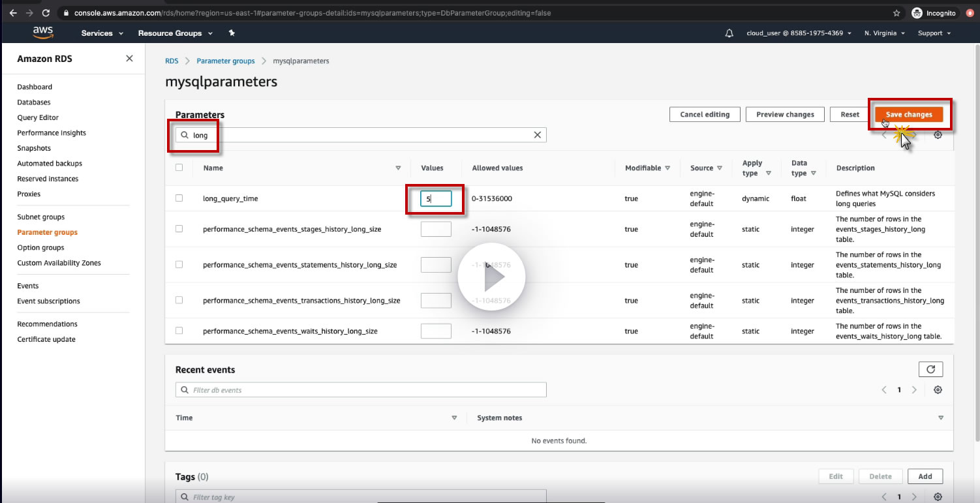Viewport: 980px width, 503px height.
Task: Open Parameters table settings gear
Action: (938, 135)
